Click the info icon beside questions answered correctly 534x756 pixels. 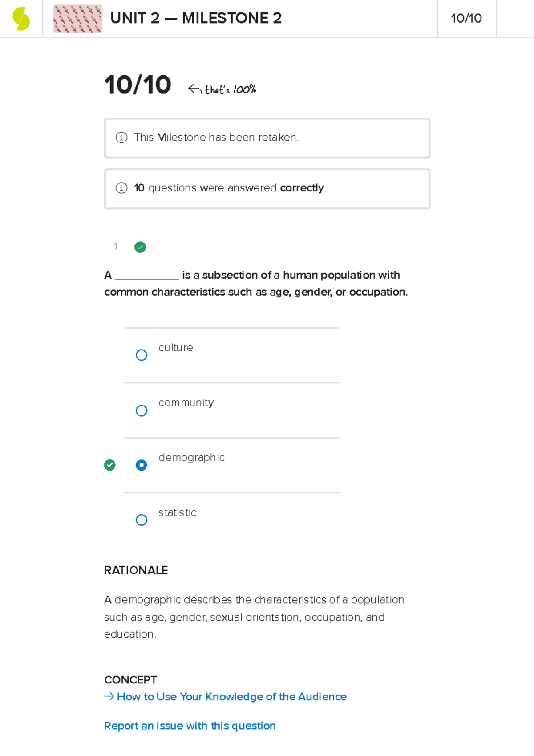point(121,188)
